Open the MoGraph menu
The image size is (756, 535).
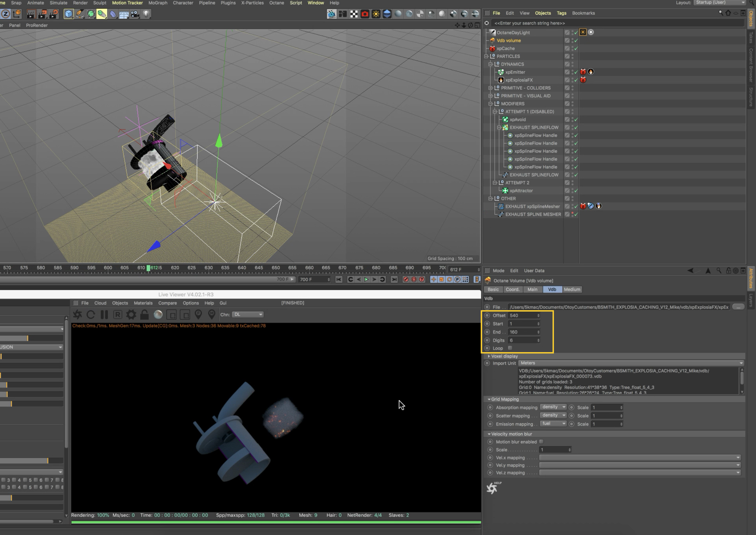(158, 3)
